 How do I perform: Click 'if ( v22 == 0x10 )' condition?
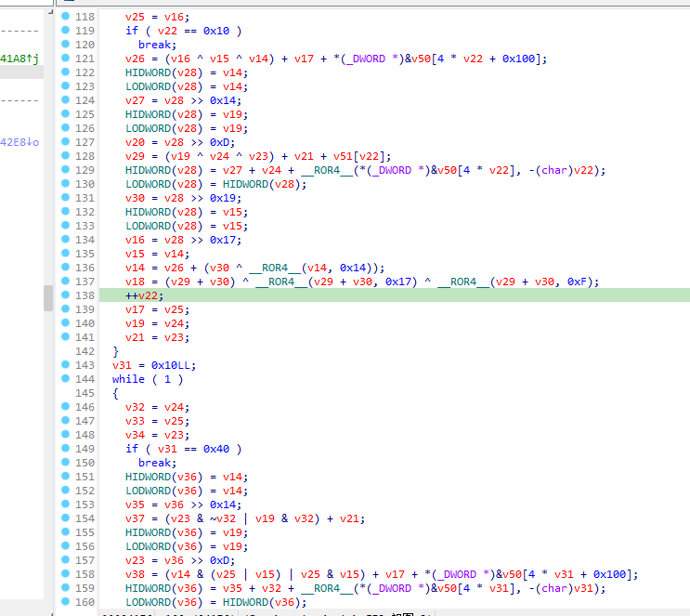click(x=184, y=31)
